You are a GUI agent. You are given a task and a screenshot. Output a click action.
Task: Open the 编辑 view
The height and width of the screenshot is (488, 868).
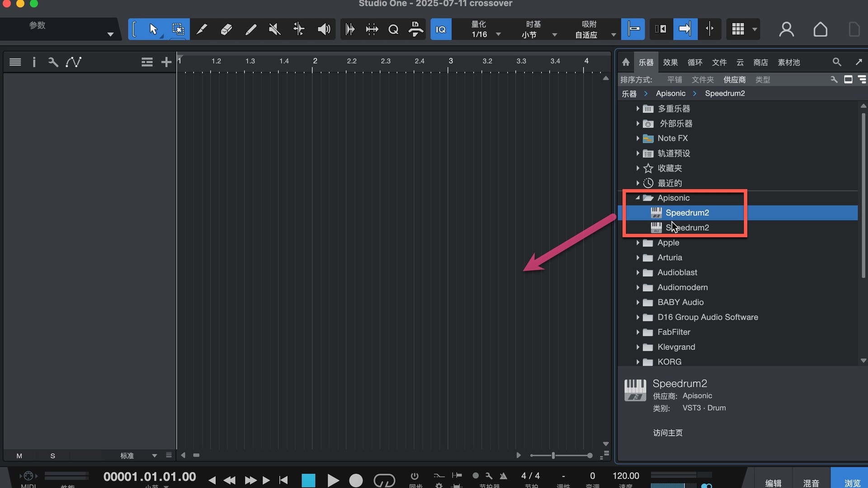(773, 483)
